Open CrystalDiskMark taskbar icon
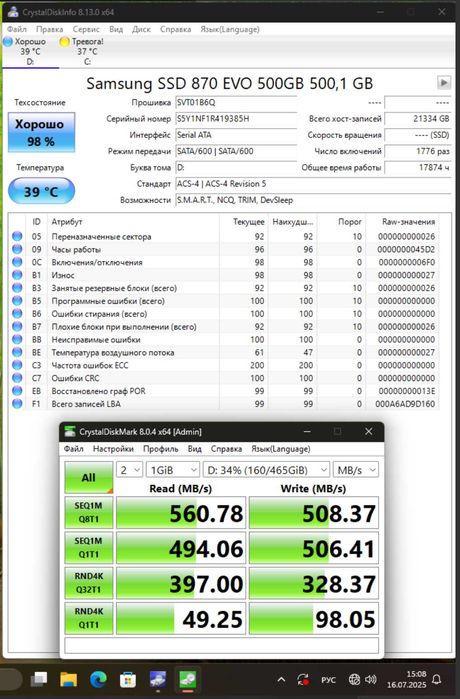 [188, 679]
